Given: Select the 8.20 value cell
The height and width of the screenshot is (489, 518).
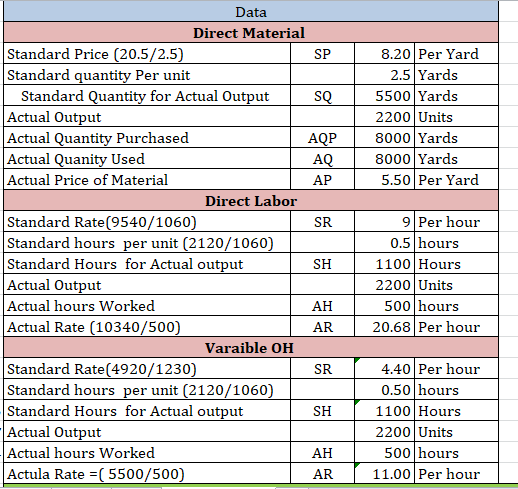Looking at the screenshot, I should 385,54.
